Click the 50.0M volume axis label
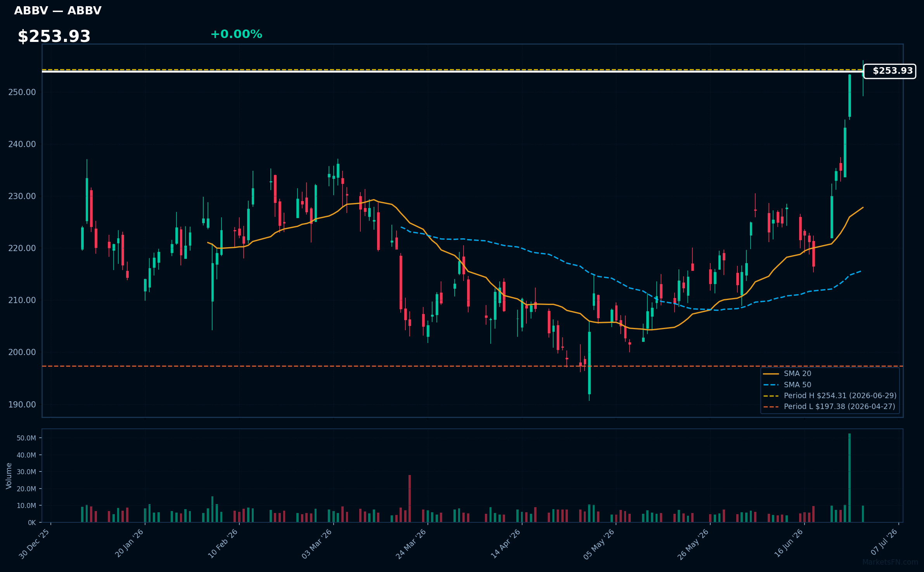This screenshot has height=572, width=924. 26,438
